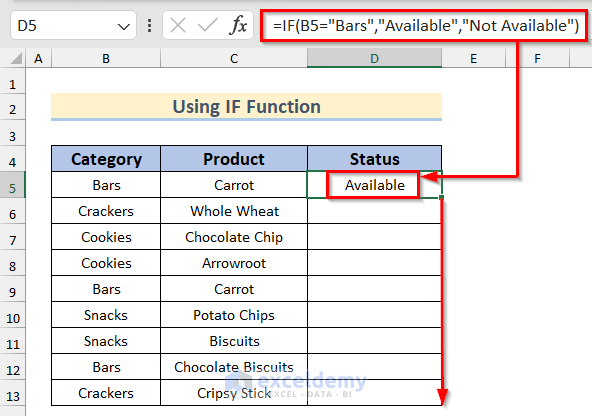
Task: Click the three-dot handle beside the Name Box
Action: (150, 26)
